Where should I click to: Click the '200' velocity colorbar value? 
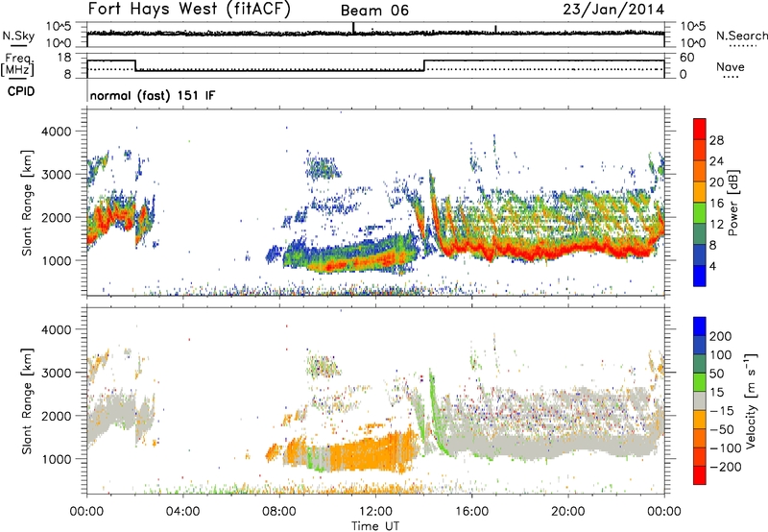(721, 336)
